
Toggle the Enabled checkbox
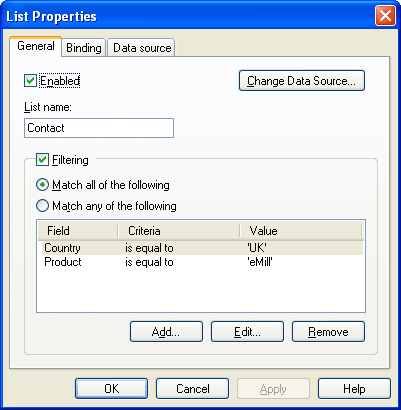[30, 81]
